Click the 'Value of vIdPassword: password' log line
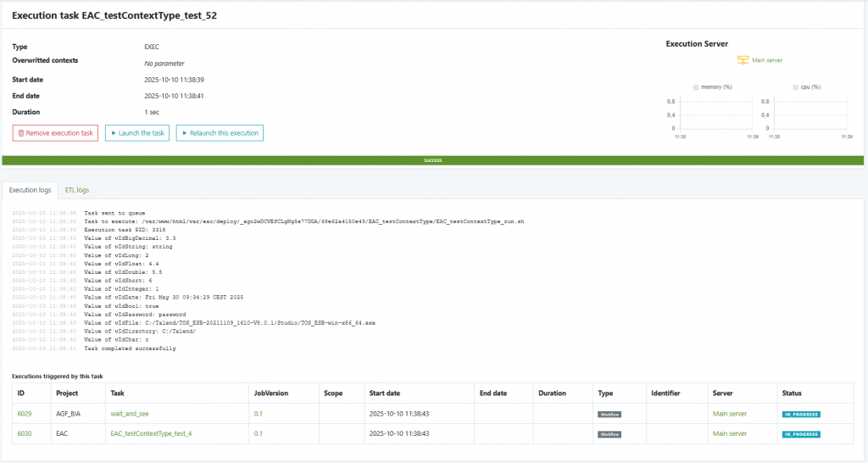Viewport: 868px width, 463px height. click(135, 315)
